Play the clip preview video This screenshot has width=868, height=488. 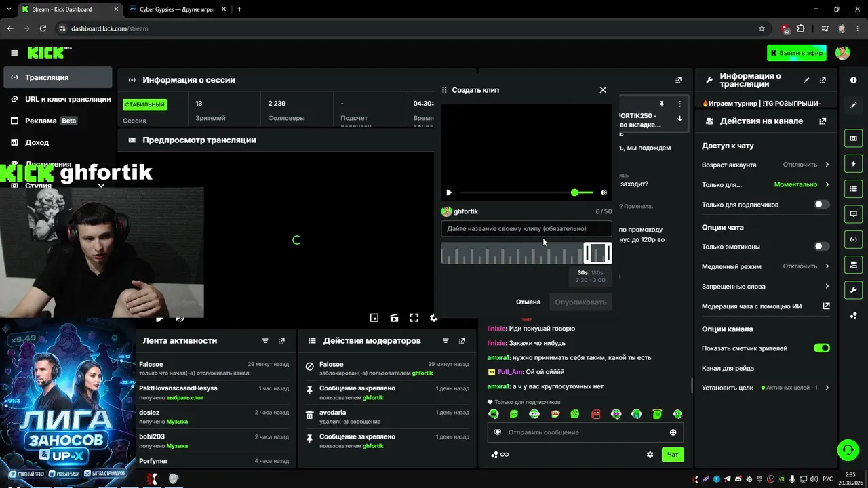(449, 192)
